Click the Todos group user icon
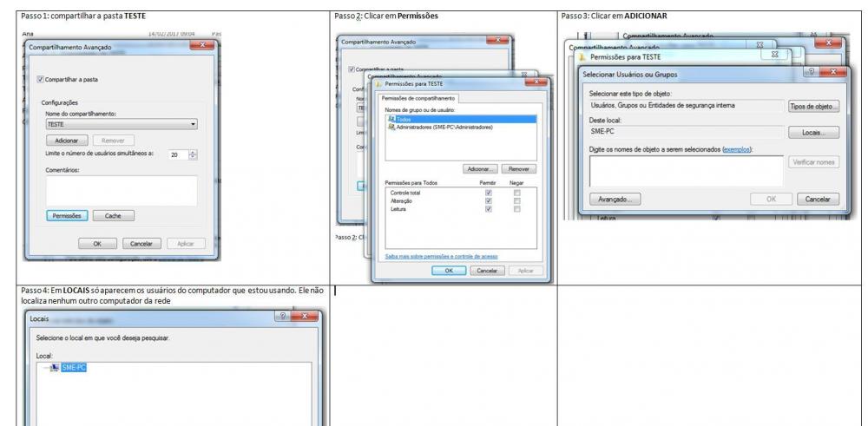The width and height of the screenshot is (868, 426). click(391, 121)
